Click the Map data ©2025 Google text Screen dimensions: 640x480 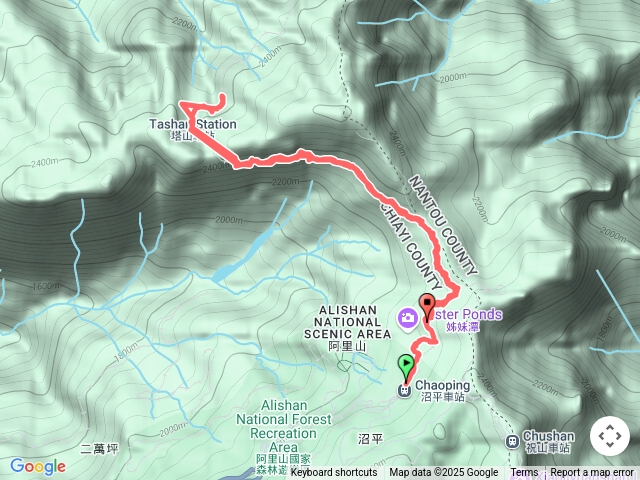point(444,473)
